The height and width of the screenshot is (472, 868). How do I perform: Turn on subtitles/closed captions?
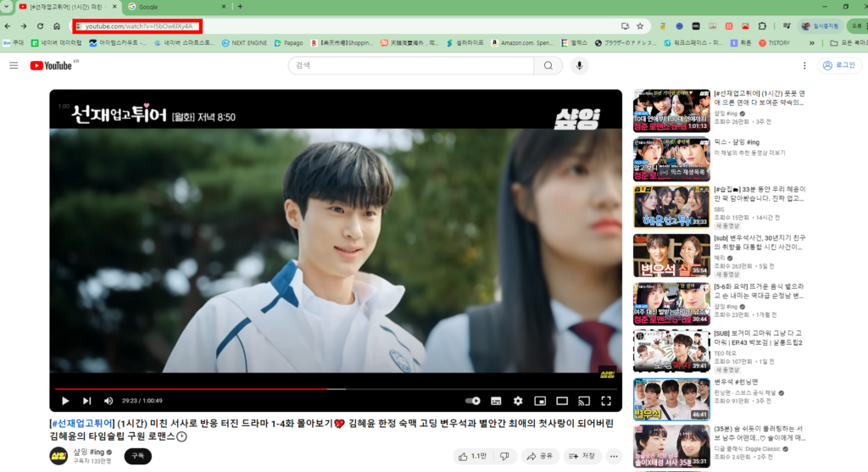pyautogui.click(x=496, y=401)
